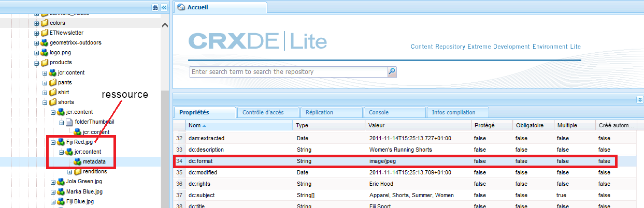
Task: Select the dc:description property name
Action: click(206, 150)
